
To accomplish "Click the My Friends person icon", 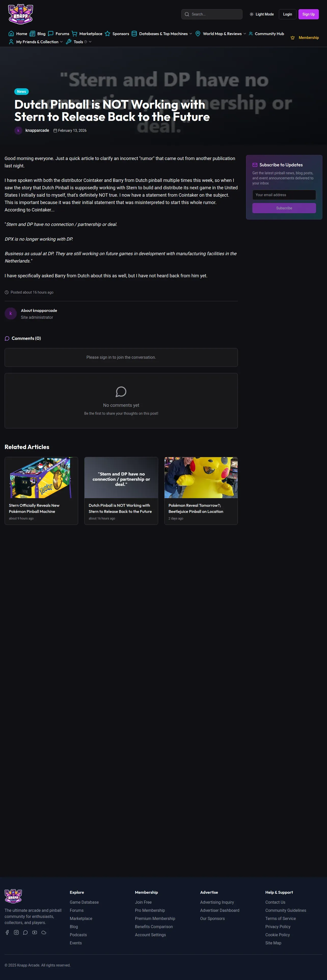I will 11,42.
